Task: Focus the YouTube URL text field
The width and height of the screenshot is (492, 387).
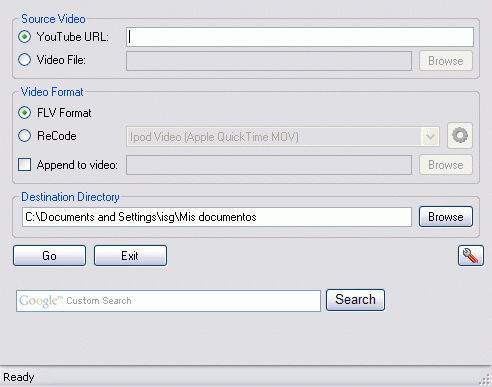Action: (300, 37)
